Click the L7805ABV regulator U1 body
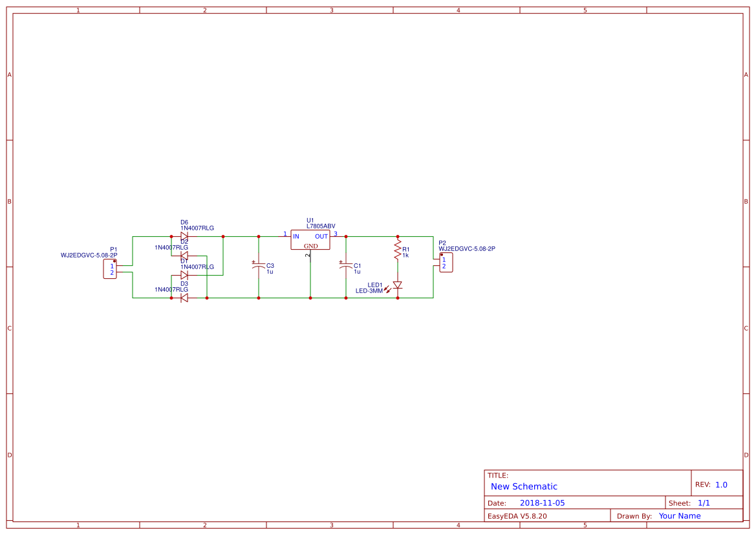756x535 pixels. 310,240
